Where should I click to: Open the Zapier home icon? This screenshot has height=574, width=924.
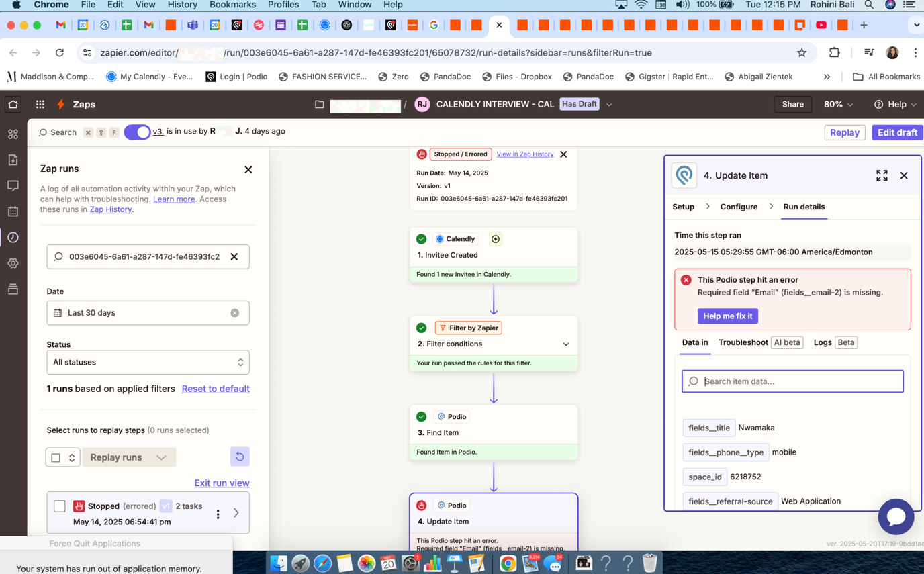[x=13, y=104]
